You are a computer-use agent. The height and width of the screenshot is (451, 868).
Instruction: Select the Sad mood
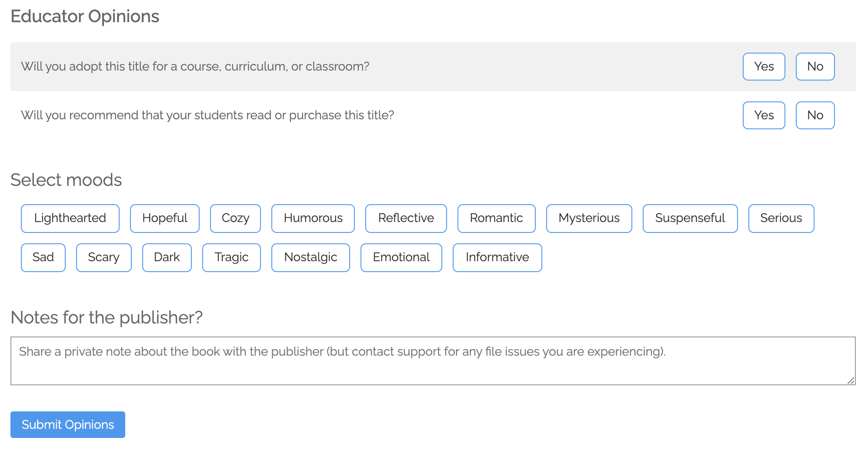click(x=43, y=258)
